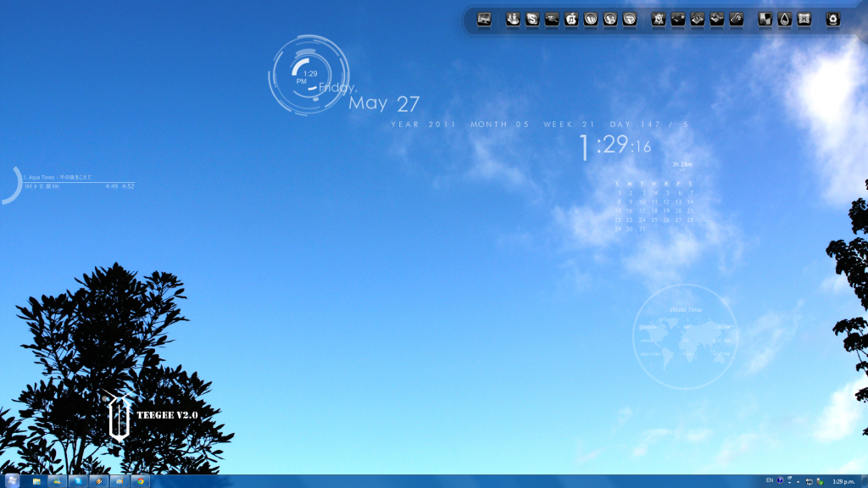Open the taskbar clock showing 1:29 p.m.
The width and height of the screenshot is (868, 488).
point(843,481)
